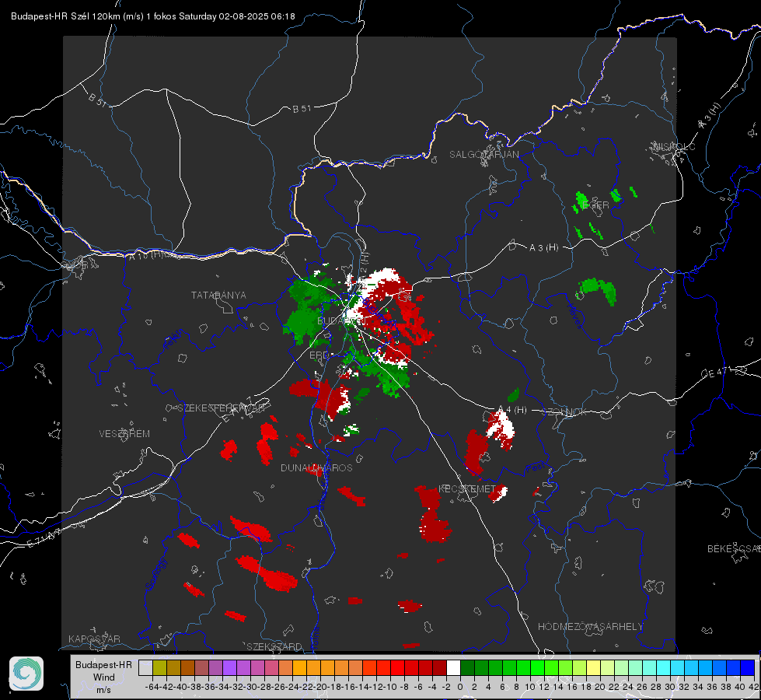Viewport: 761px width, 700px height.
Task: Click the MISKOLC city label
Action: pos(674,146)
